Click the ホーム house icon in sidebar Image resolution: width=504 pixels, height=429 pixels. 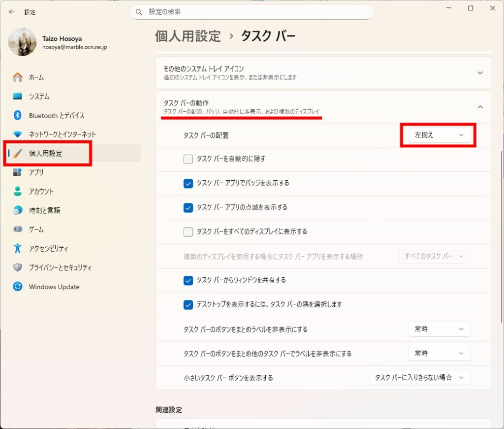click(x=18, y=77)
